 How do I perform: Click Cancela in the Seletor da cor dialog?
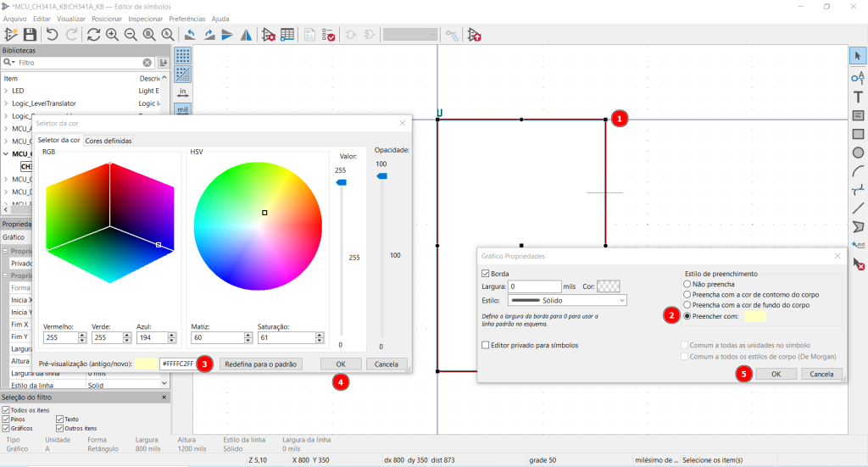(x=387, y=364)
